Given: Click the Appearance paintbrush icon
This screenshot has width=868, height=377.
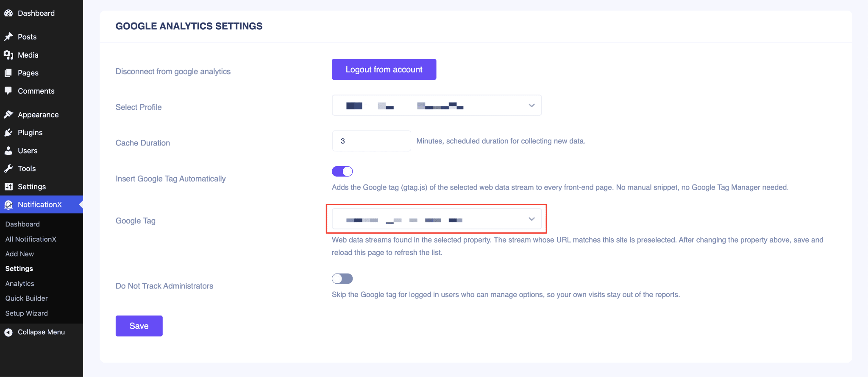Looking at the screenshot, I should point(8,114).
